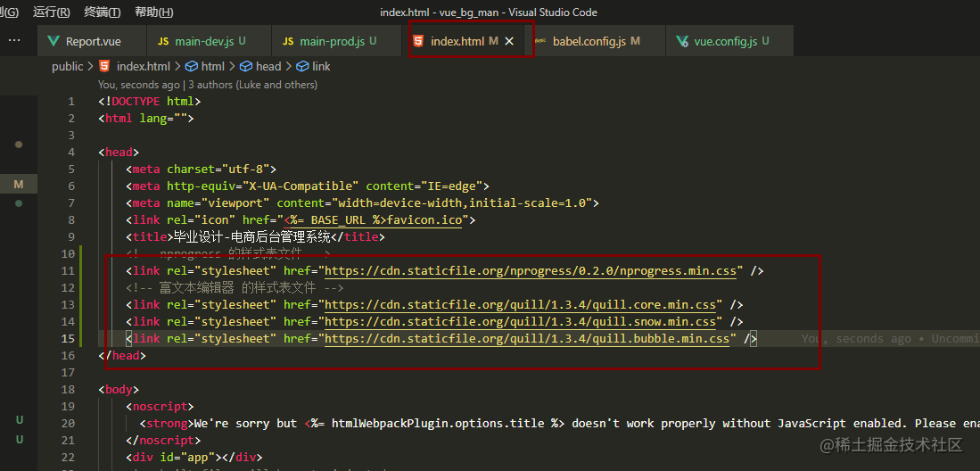Viewport: 980px width, 471px height.
Task: Select 'head' breadcrumb element
Action: (x=268, y=66)
